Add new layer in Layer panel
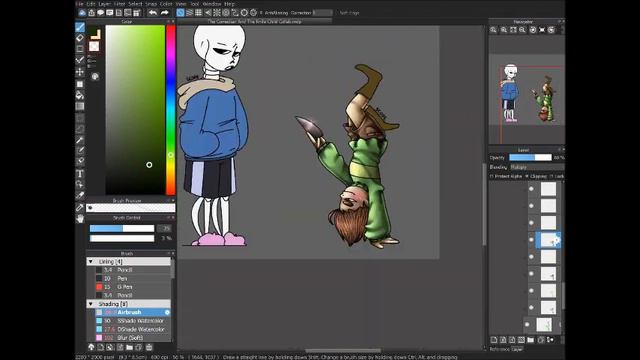The height and width of the screenshot is (360, 640). 494,340
